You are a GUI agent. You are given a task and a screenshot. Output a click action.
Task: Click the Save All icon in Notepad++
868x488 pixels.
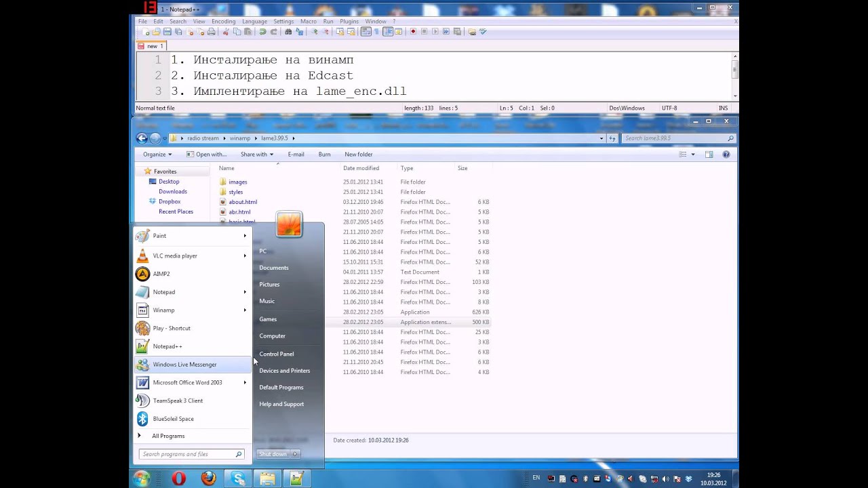[178, 32]
